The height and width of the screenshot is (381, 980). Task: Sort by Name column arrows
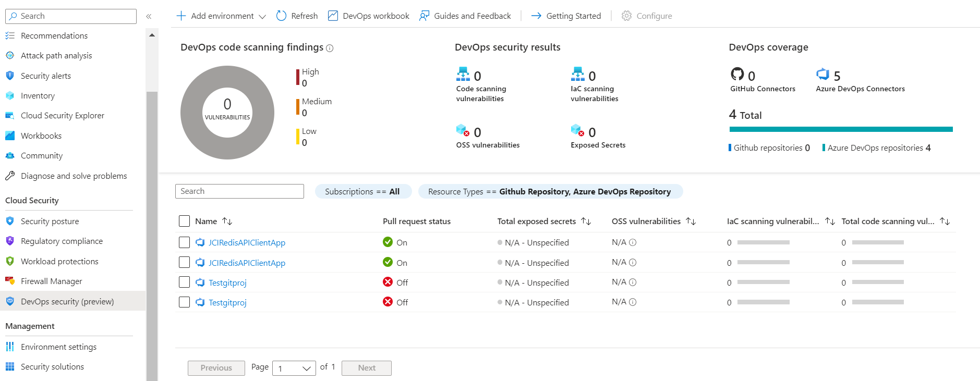227,221
